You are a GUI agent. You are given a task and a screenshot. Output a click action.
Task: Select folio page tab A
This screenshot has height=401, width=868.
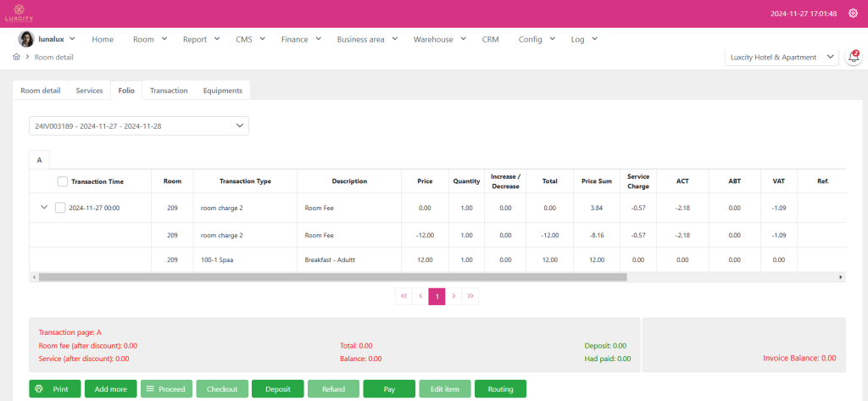click(x=39, y=159)
